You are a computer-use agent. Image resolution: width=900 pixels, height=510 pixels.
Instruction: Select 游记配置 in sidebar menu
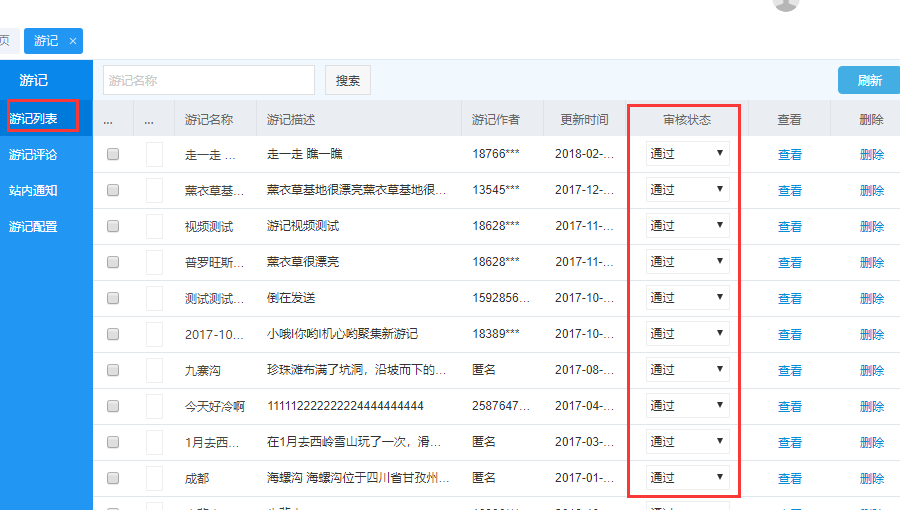pyautogui.click(x=34, y=226)
